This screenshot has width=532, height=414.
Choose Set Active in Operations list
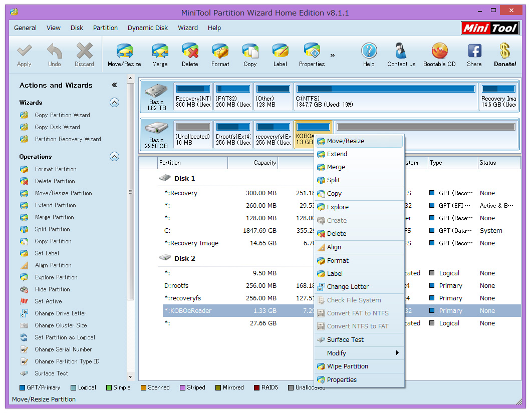(x=48, y=301)
